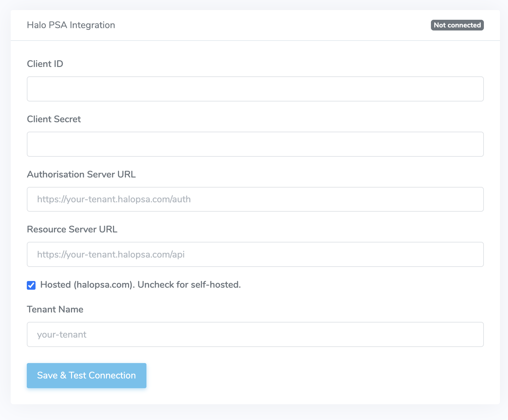Focus the Client Secret input field

pos(255,144)
